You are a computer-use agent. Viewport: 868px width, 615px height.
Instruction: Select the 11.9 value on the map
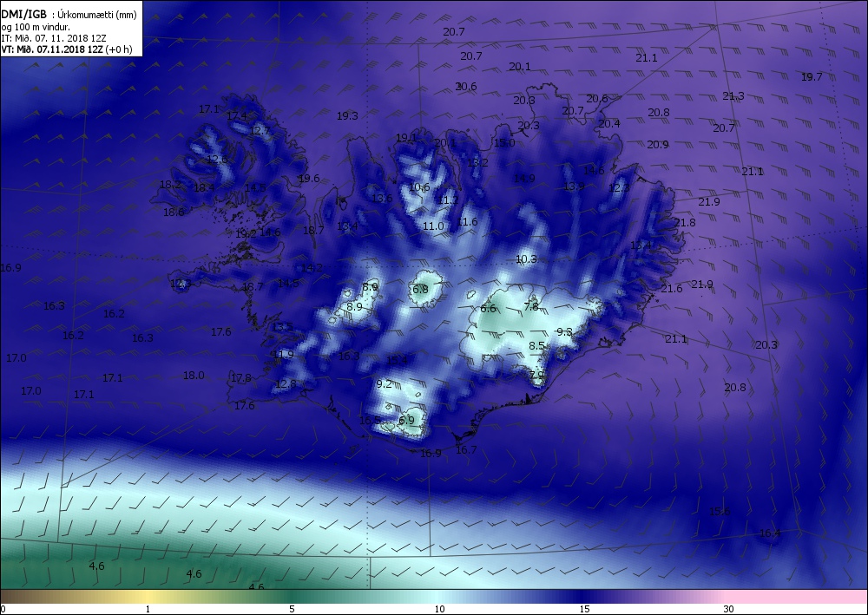pyautogui.click(x=284, y=355)
